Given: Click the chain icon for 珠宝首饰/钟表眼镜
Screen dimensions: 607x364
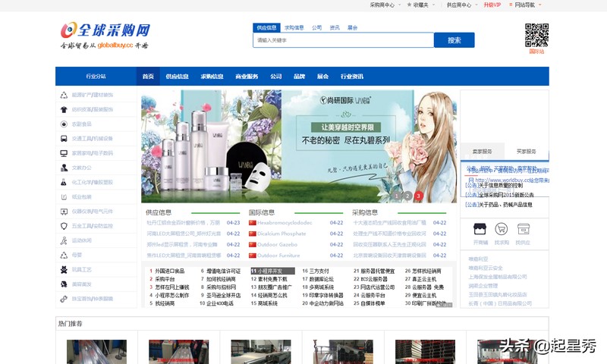Looking at the screenshot, I should [x=64, y=299].
